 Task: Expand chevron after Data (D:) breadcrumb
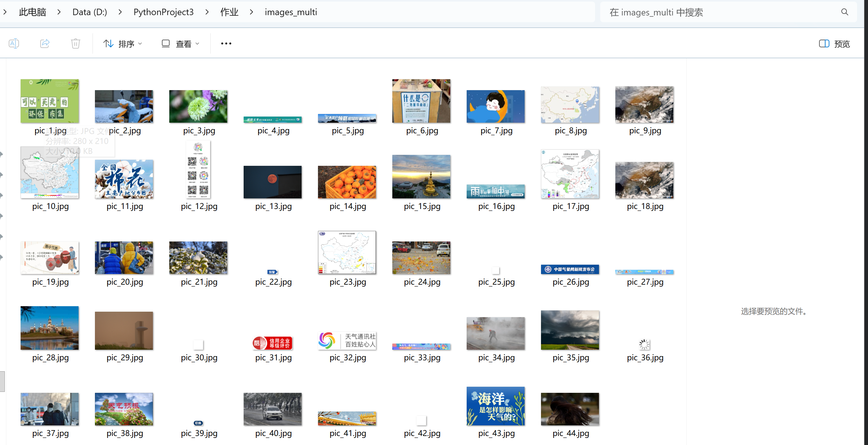(120, 12)
